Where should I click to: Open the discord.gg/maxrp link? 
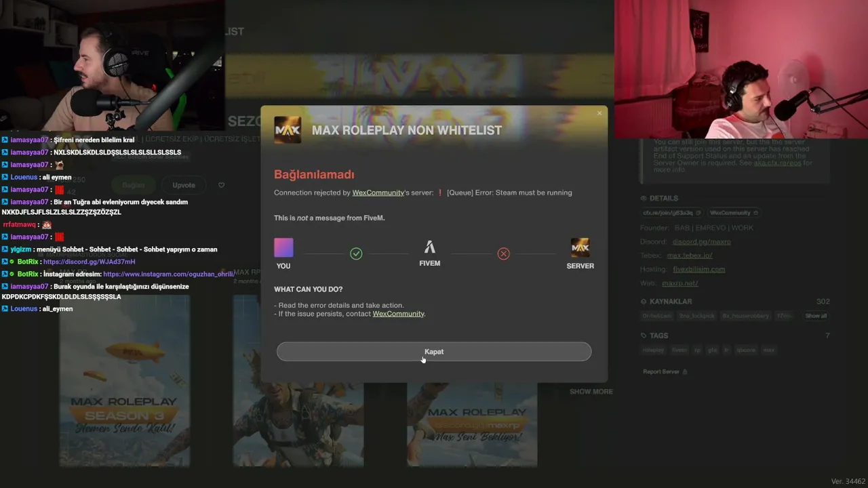[x=701, y=242]
